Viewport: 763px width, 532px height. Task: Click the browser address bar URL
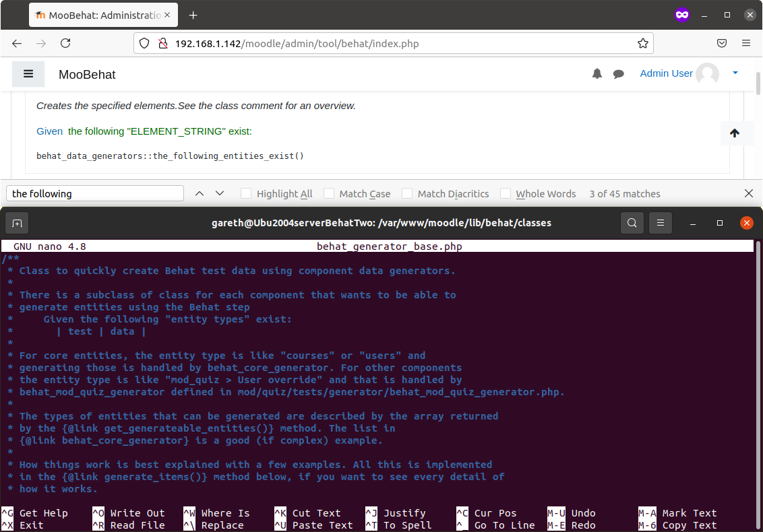[x=297, y=43]
